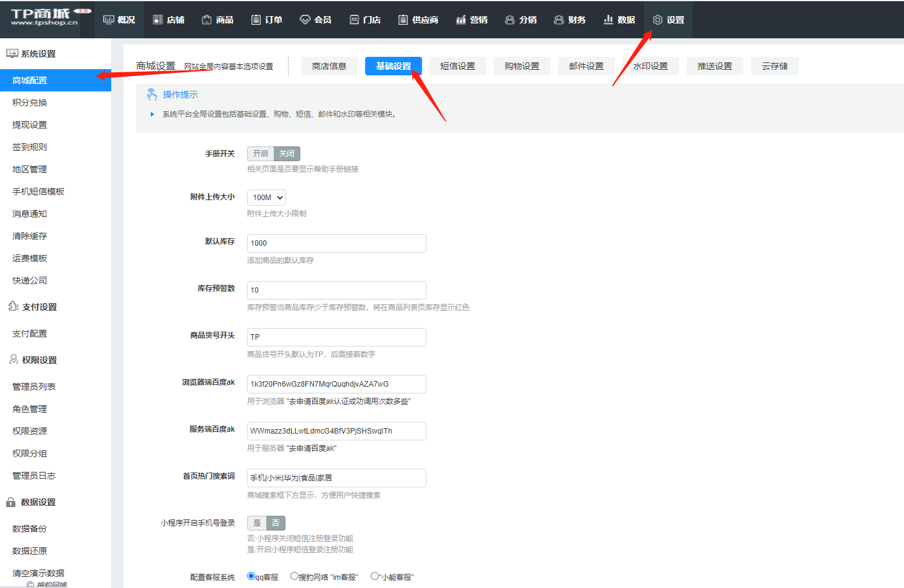Switch to the 短信设置 tab
The width and height of the screenshot is (904, 588).
pyautogui.click(x=457, y=66)
